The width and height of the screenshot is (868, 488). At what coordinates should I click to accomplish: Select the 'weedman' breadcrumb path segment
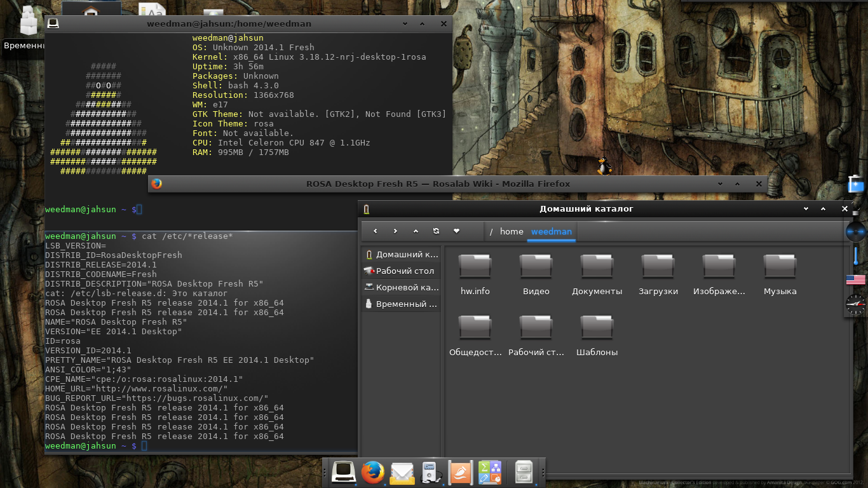552,232
